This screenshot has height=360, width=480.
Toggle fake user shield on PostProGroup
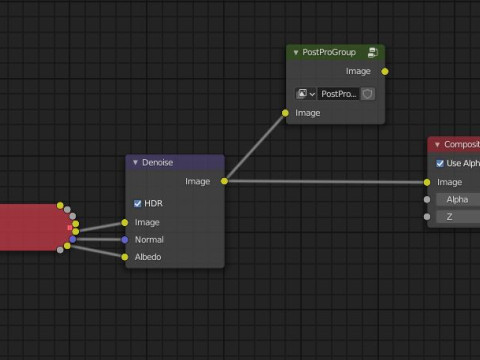368,94
